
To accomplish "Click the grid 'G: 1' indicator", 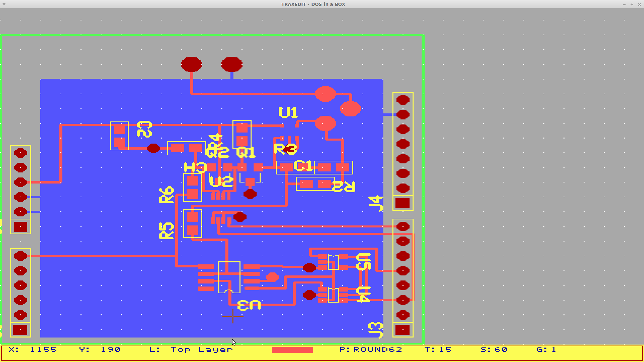I will [546, 350].
